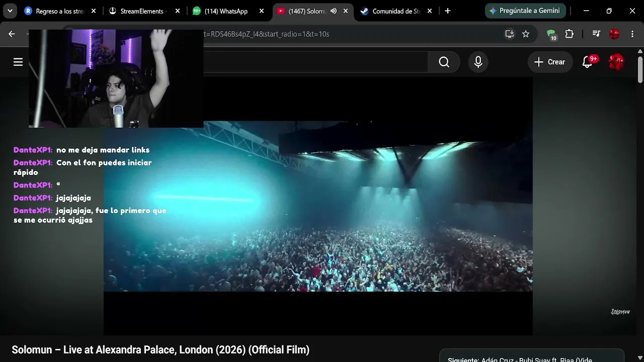Click chat message "Con el fon puedes iniciar rápido"

(x=83, y=167)
